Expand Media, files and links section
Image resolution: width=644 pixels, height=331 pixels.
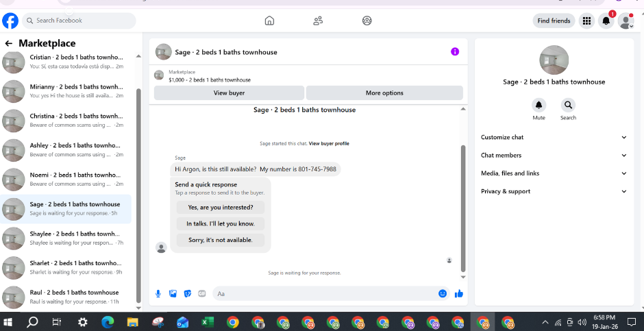554,173
